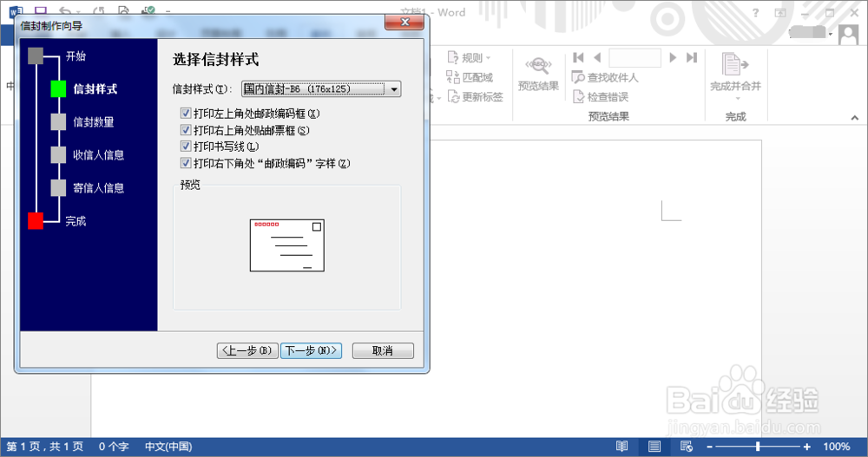Image resolution: width=868 pixels, height=457 pixels.
Task: Go to last record arrow in ribbon
Action: pos(692,57)
